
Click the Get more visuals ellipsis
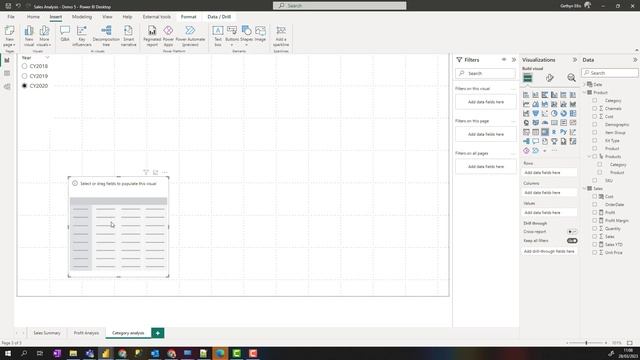point(554,151)
